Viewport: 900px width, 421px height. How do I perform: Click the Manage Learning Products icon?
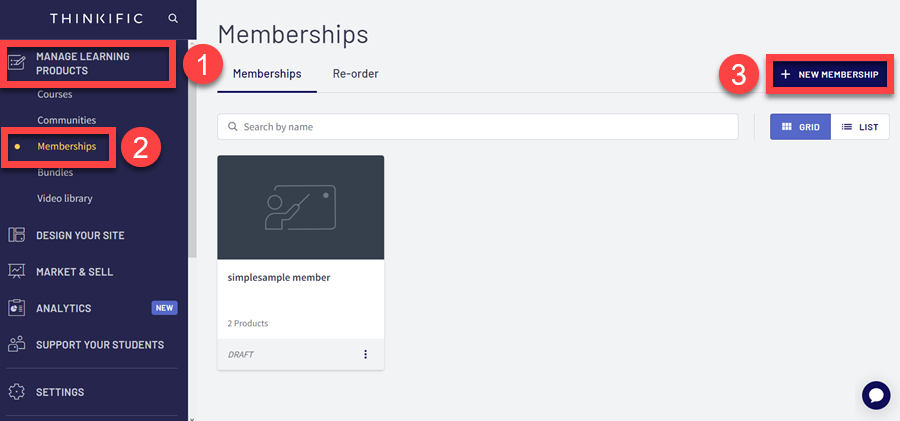click(x=17, y=63)
